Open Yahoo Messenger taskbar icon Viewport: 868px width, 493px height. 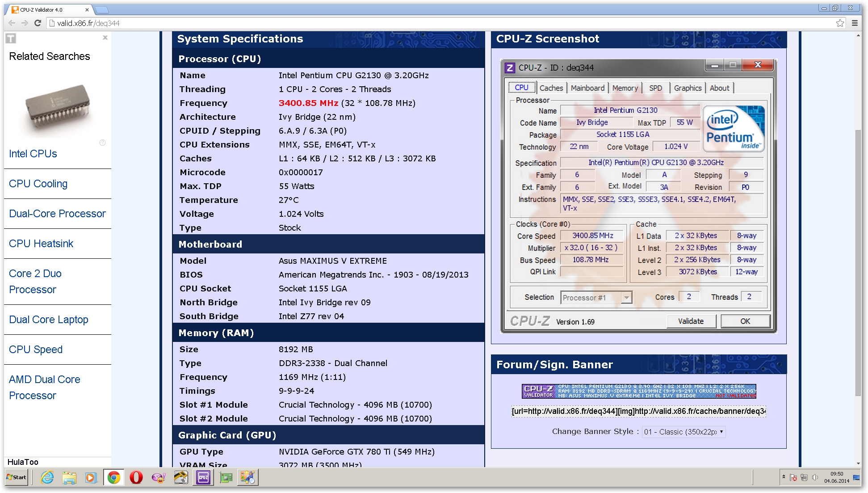pyautogui.click(x=159, y=478)
